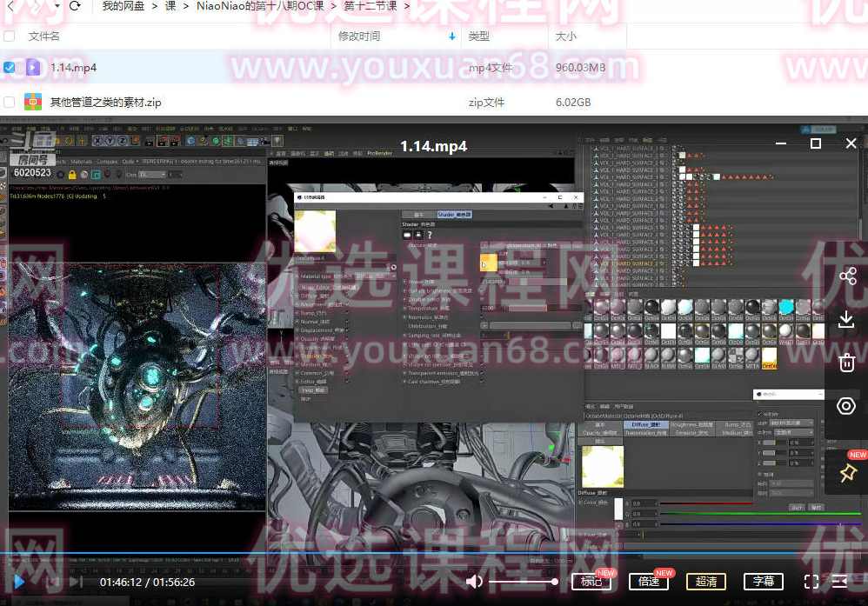
Task: Click the record circle icon in the sidebar
Action: pos(847,406)
